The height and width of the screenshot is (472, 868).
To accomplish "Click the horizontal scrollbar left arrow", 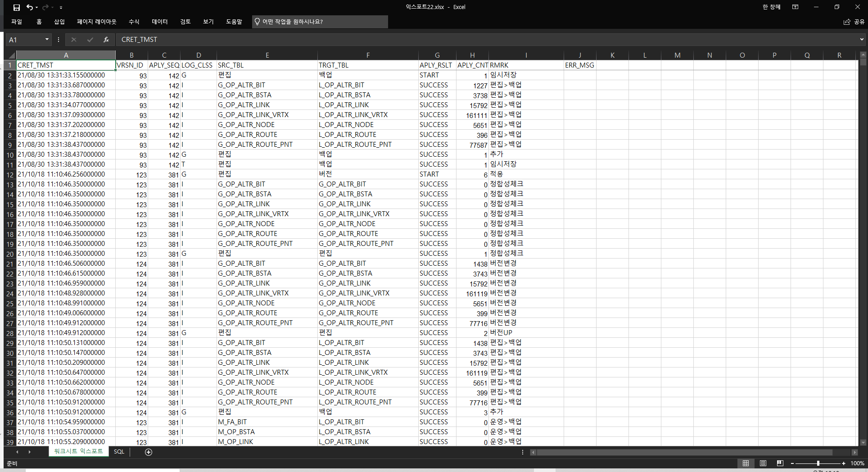I will tap(533, 452).
